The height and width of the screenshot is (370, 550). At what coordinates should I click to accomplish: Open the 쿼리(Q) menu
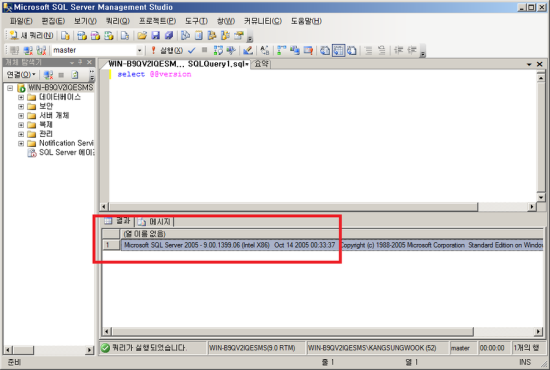[118, 21]
